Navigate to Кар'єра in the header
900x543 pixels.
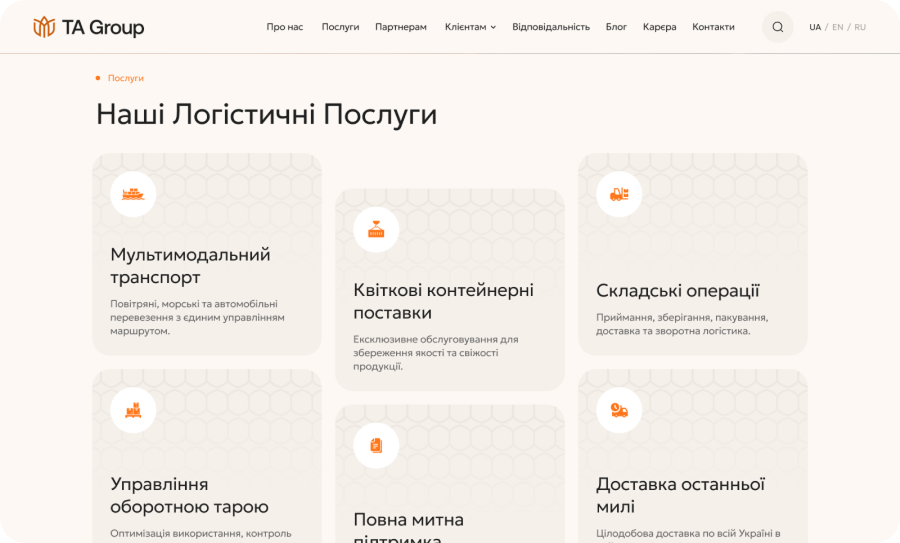(x=660, y=27)
